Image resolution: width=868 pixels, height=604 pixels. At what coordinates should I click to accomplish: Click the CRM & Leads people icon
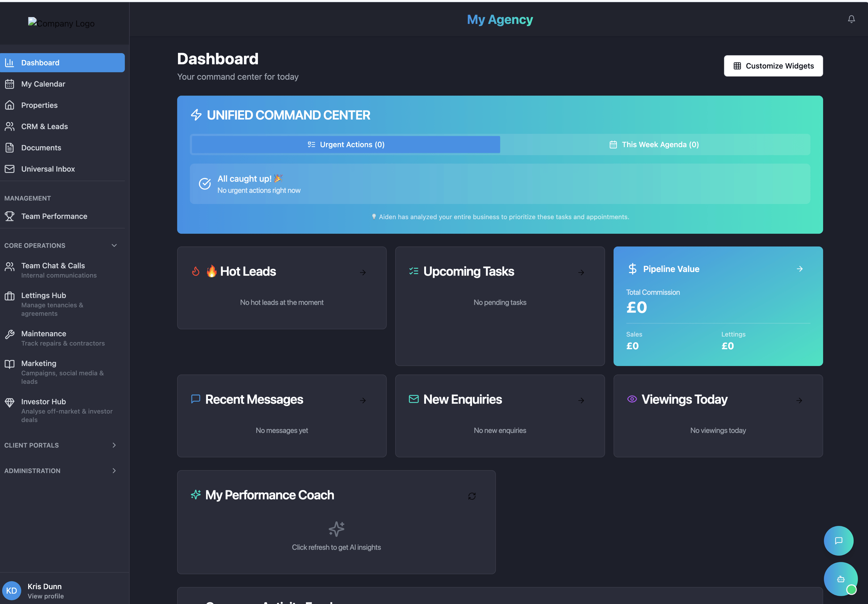[x=10, y=126]
